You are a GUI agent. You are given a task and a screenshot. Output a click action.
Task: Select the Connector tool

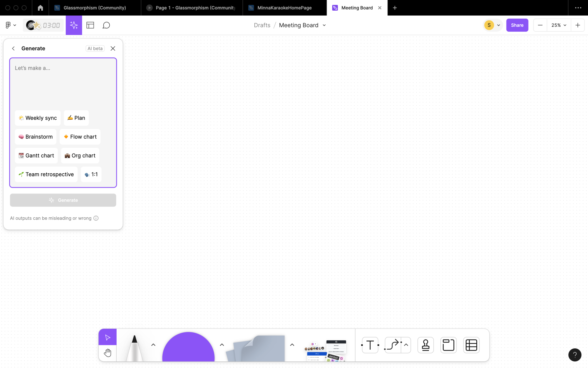click(392, 345)
